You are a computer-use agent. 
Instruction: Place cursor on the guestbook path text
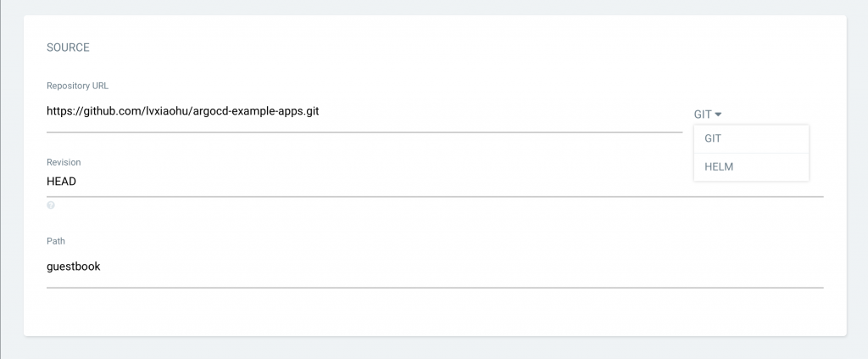(74, 266)
